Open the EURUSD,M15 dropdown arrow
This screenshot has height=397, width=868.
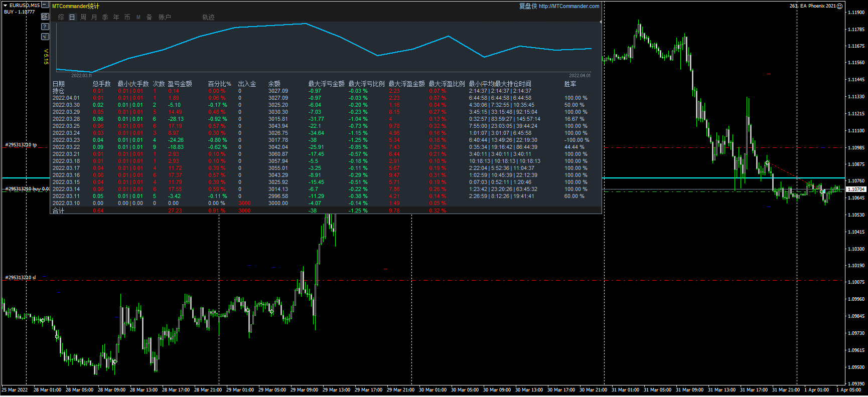pyautogui.click(x=6, y=6)
